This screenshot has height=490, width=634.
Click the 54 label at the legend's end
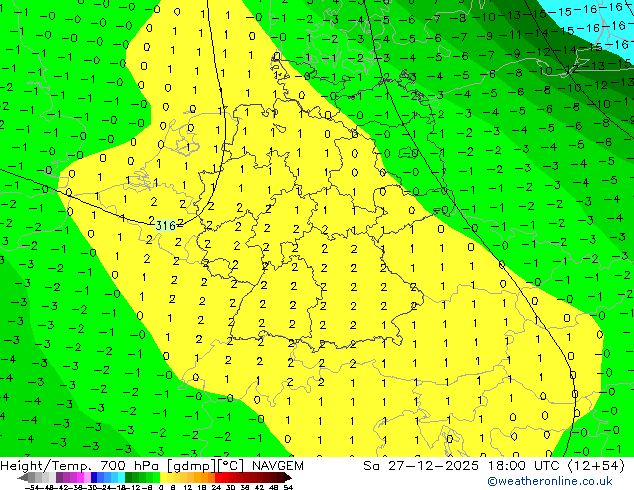[x=288, y=488]
